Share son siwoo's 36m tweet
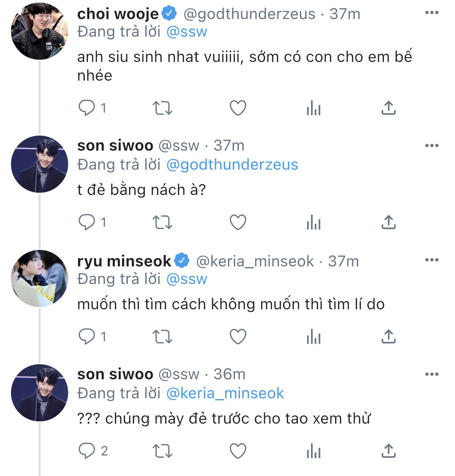Viewport: 455px width, 476px height. (389, 451)
